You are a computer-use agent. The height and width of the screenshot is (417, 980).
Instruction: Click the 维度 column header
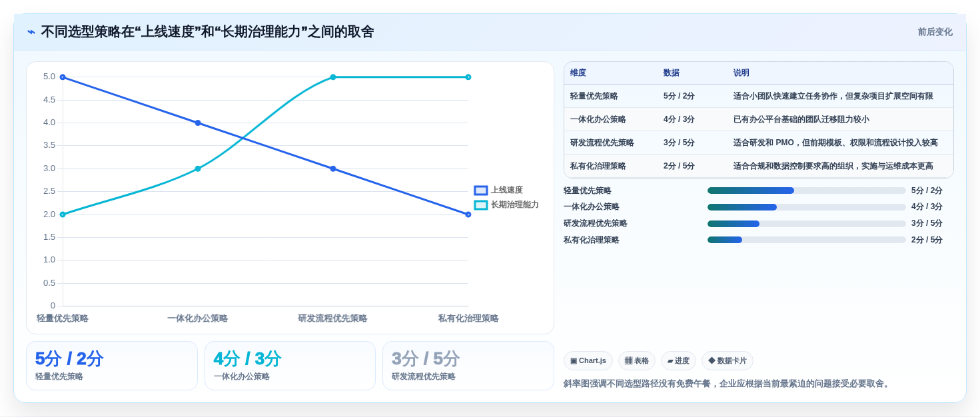tap(578, 73)
